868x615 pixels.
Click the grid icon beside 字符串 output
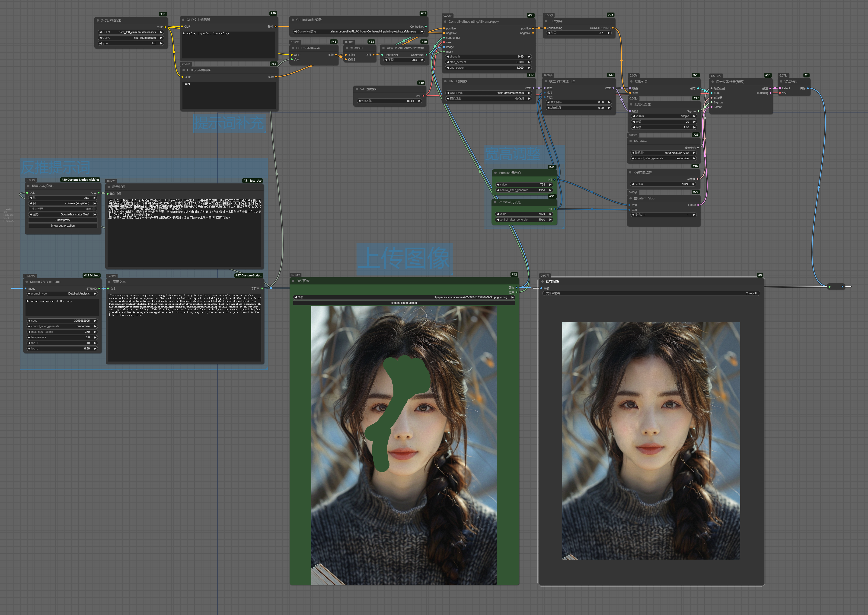[x=262, y=288]
